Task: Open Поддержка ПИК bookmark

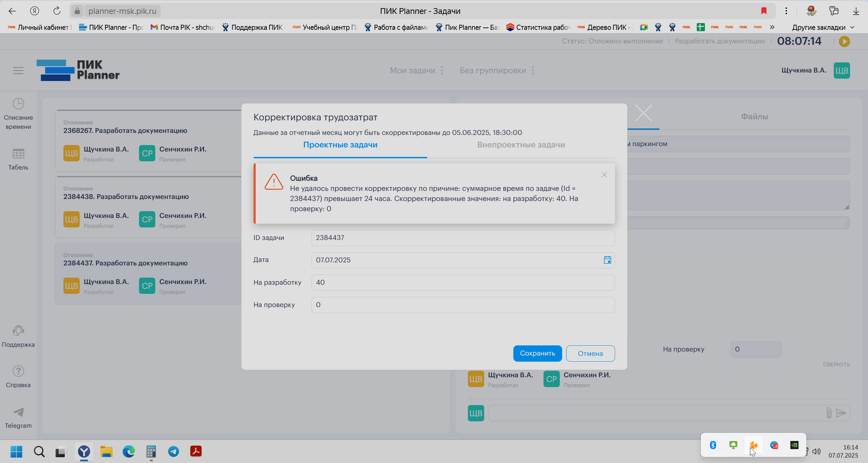Action: coord(253,27)
